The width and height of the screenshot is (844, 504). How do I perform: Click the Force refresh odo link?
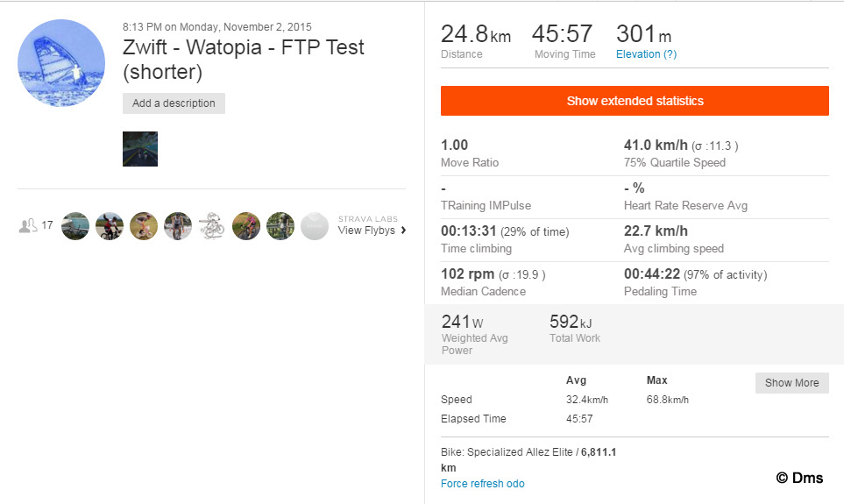(482, 484)
